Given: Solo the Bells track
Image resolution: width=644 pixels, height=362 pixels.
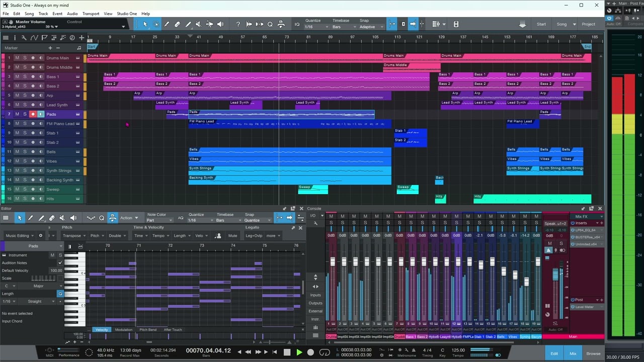Looking at the screenshot, I should click(25, 152).
